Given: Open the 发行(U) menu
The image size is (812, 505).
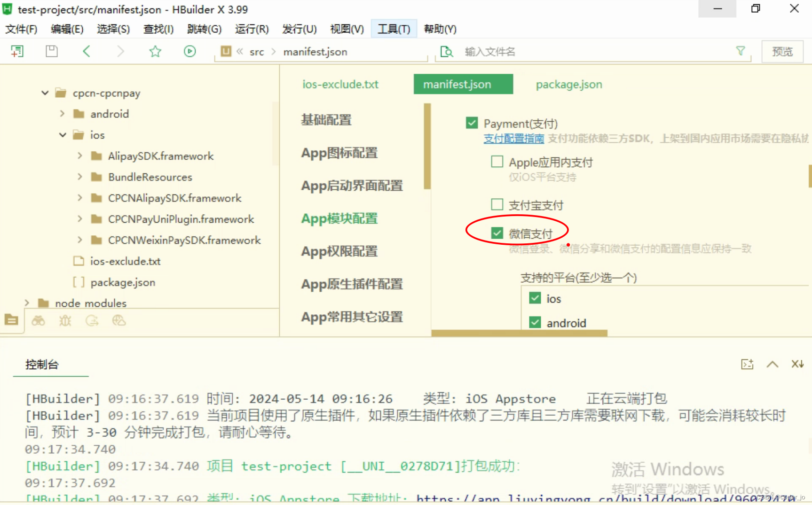Looking at the screenshot, I should pyautogui.click(x=300, y=29).
